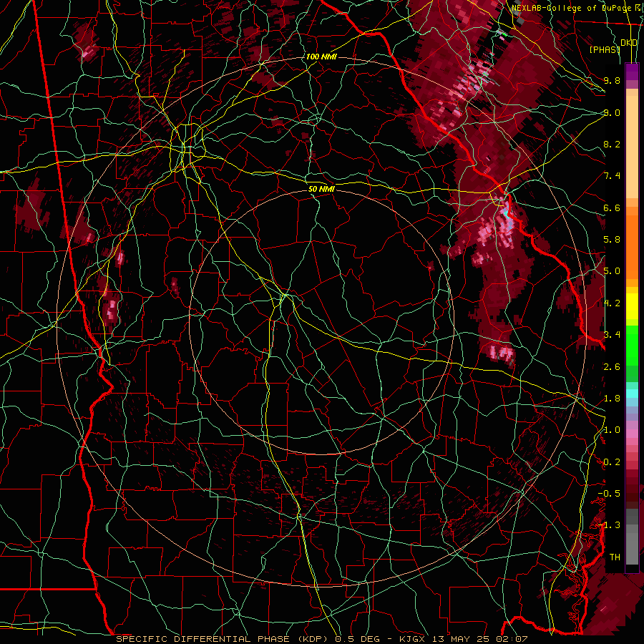Click the 5.8 legend value
Image resolution: width=644 pixels, height=644 pixels.
point(612,240)
